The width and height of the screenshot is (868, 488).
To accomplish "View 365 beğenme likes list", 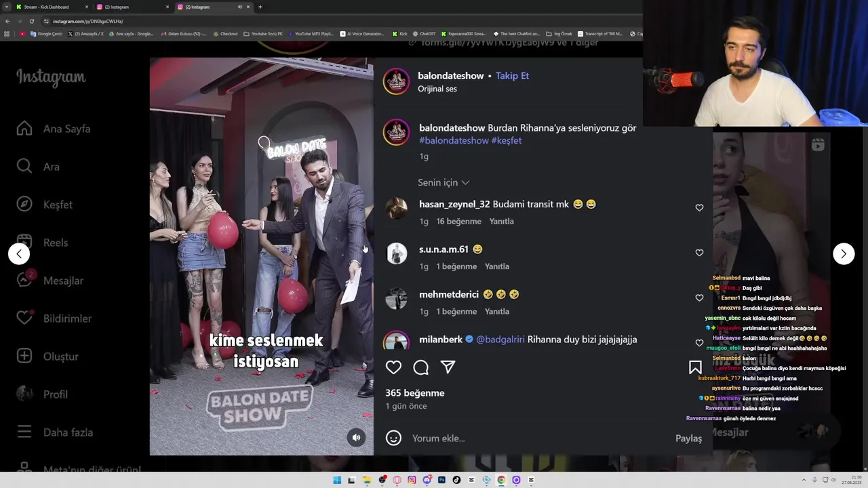I will pyautogui.click(x=415, y=393).
